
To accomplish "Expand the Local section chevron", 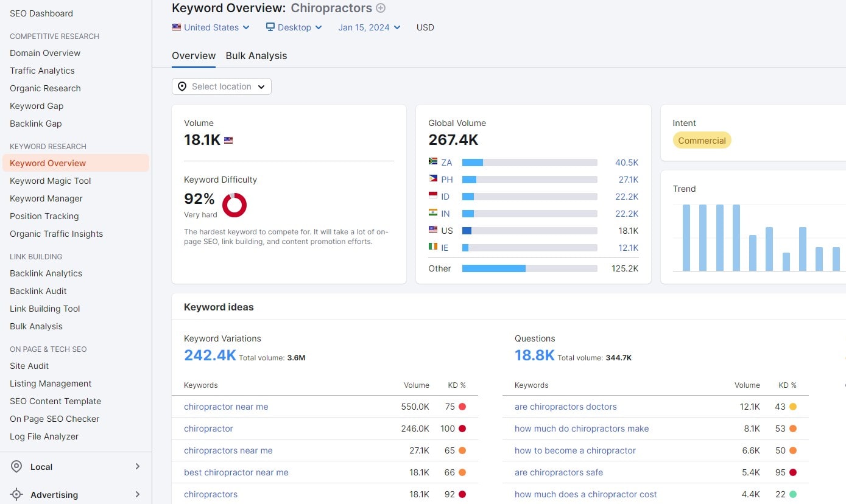I will click(138, 467).
